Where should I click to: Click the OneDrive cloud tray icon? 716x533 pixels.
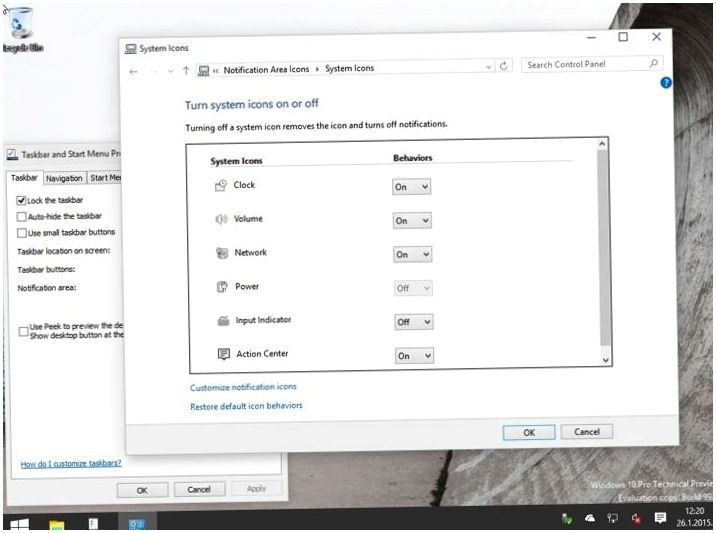click(590, 518)
